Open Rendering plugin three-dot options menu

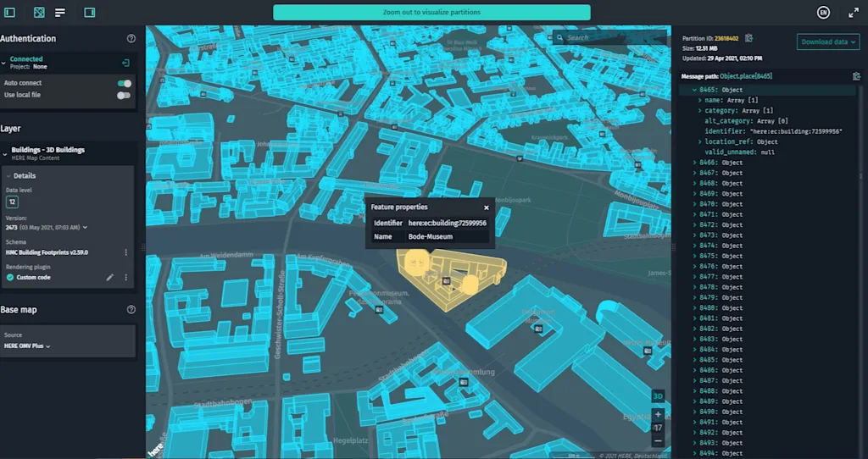(125, 278)
